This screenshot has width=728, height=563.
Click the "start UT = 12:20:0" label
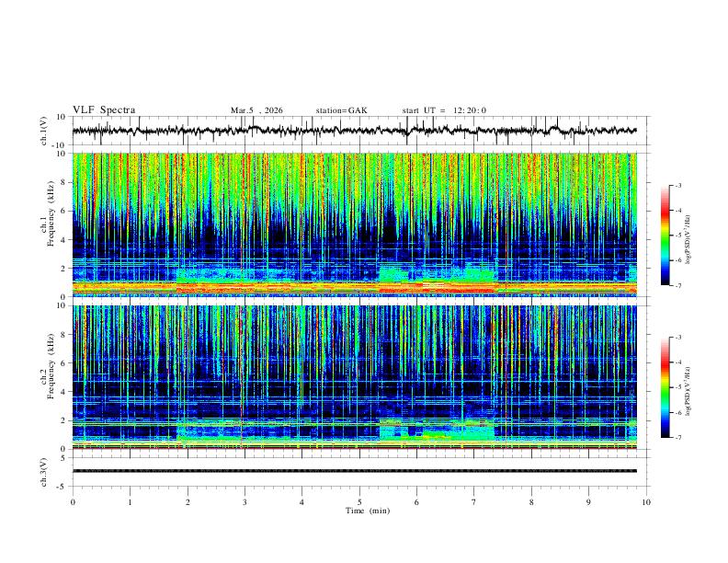point(444,110)
